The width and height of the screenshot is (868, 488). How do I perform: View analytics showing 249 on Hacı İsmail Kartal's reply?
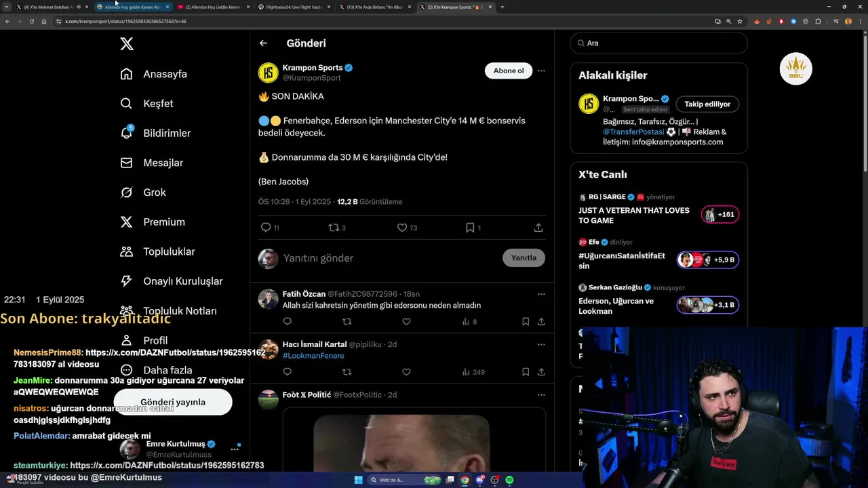pyautogui.click(x=473, y=372)
